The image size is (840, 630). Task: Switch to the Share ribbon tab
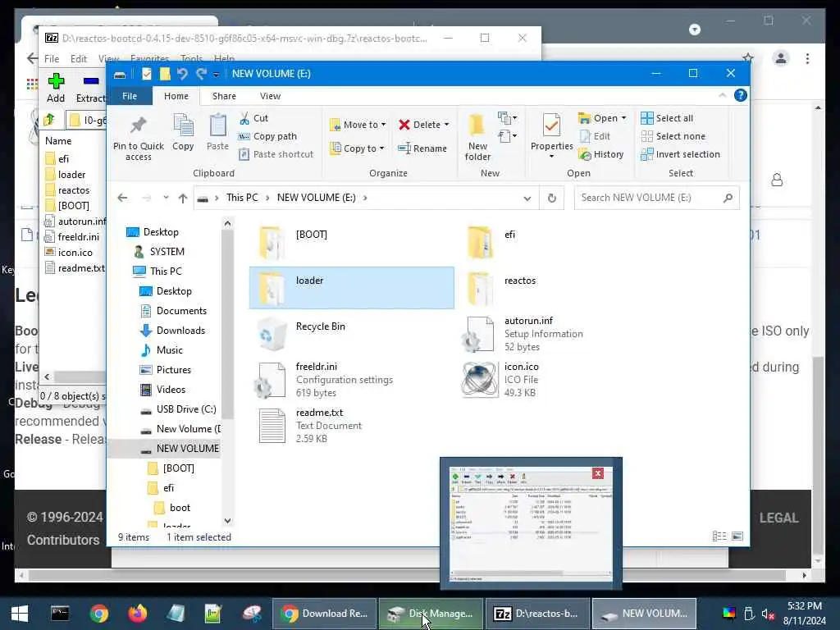[x=224, y=96]
